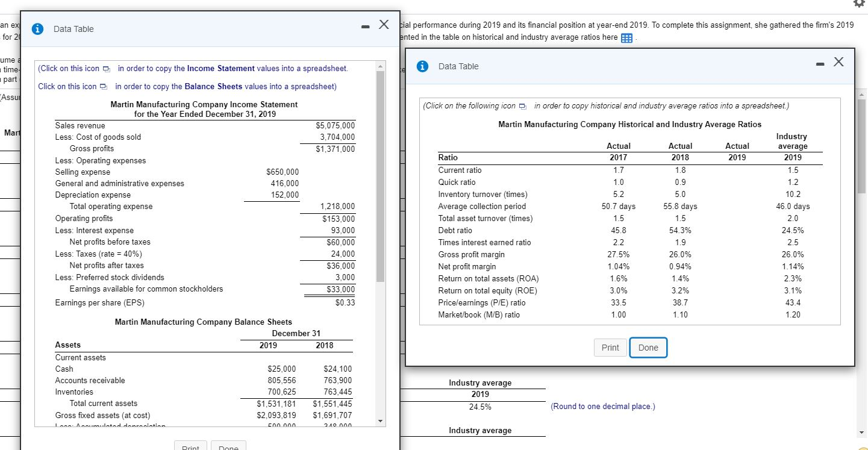The height and width of the screenshot is (450, 868).
Task: Select Earnings per share value $0.33
Action: pos(345,302)
